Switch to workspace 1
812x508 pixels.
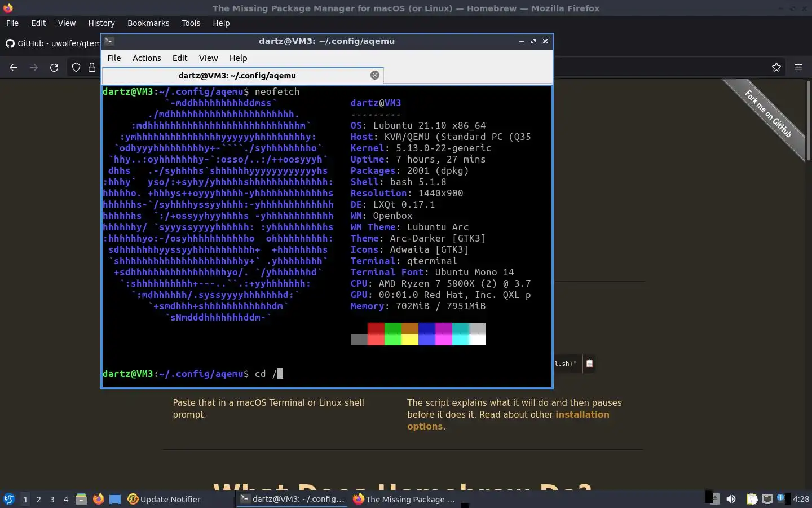pyautogui.click(x=25, y=499)
